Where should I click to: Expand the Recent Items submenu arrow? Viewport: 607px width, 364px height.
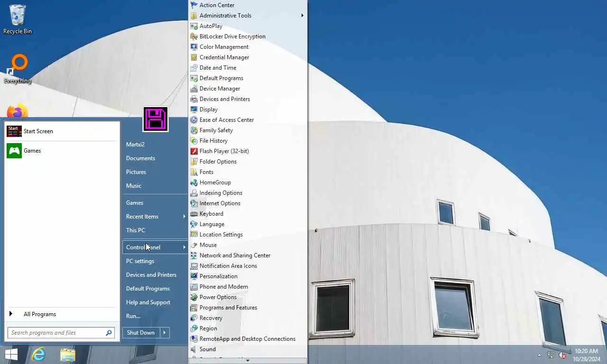point(184,217)
